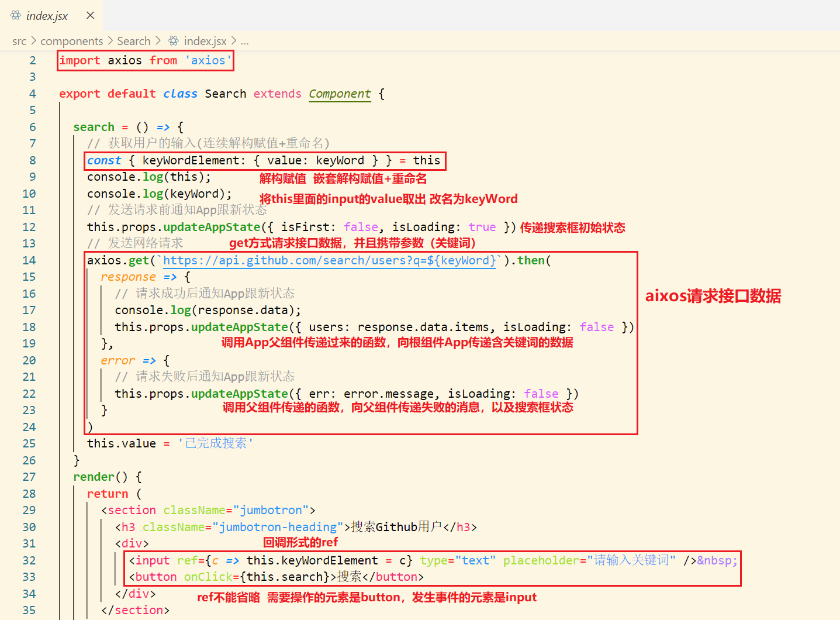This screenshot has width=840, height=620.
Task: Open the "components" breadcrumb item
Action: point(72,41)
